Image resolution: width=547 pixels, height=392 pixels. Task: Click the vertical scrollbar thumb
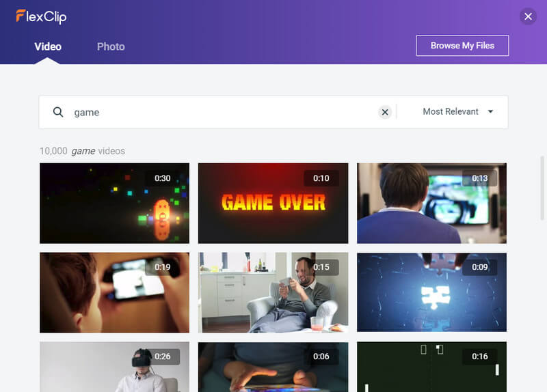542,188
